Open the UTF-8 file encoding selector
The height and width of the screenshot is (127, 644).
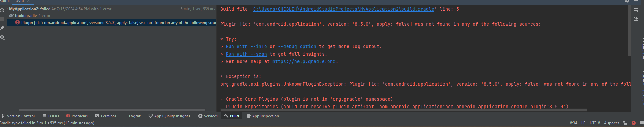(x=595, y=123)
